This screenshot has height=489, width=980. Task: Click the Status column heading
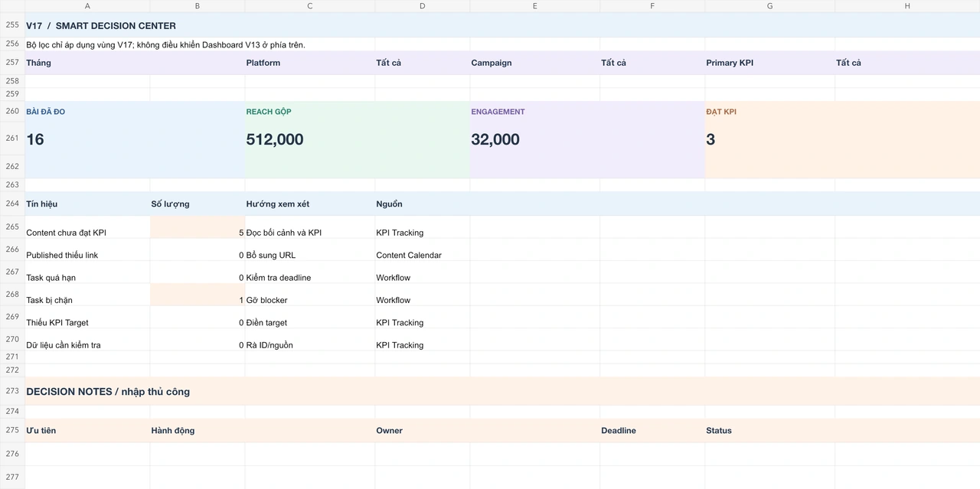point(719,431)
